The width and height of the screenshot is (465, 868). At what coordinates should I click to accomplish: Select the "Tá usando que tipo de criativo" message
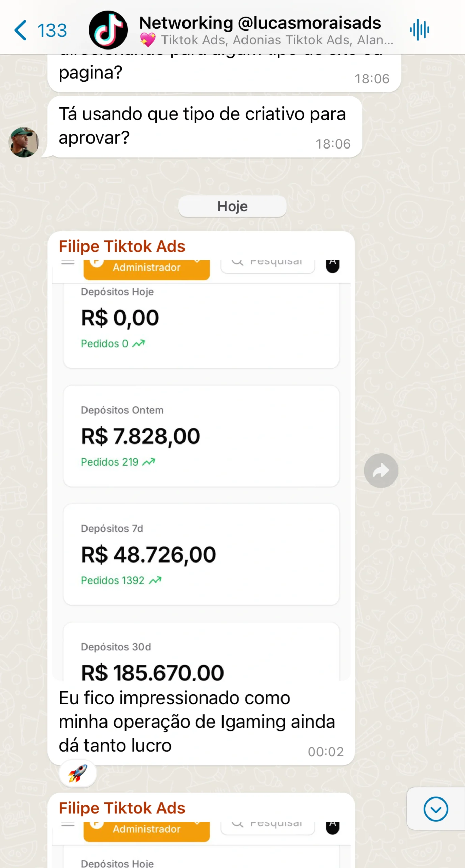[202, 126]
